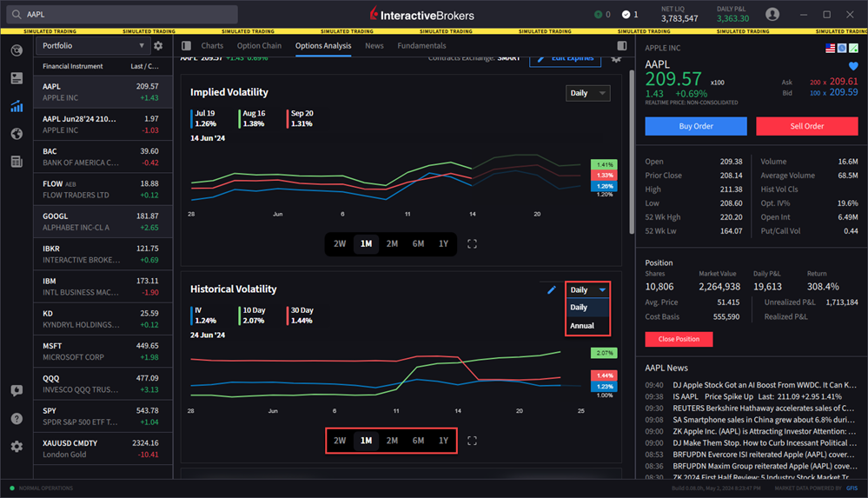
Task: Open the first left-sidebar icon above the order ticket icon
Action: (17, 50)
